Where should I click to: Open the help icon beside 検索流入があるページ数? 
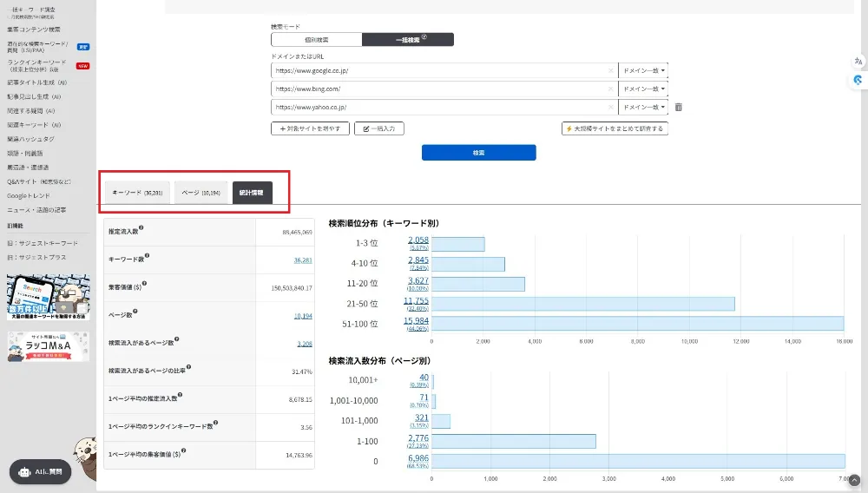[x=176, y=339]
